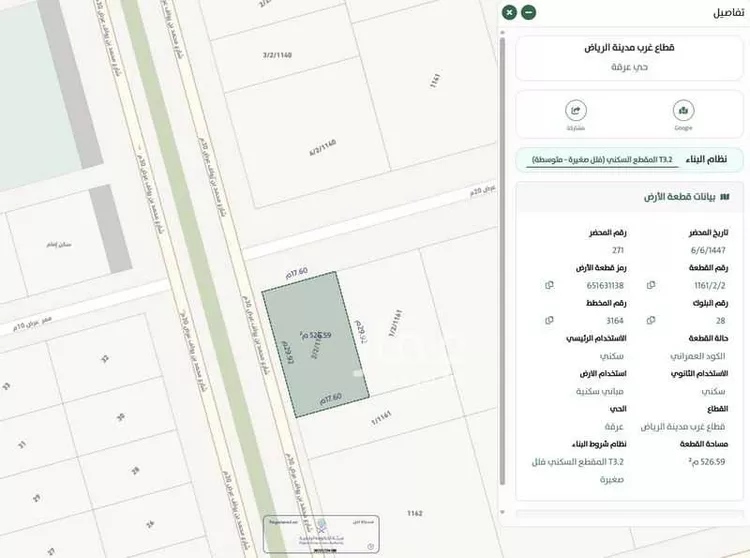Click the T3.2 building conditions system value
The image size is (750, 558).
pyautogui.click(x=578, y=470)
